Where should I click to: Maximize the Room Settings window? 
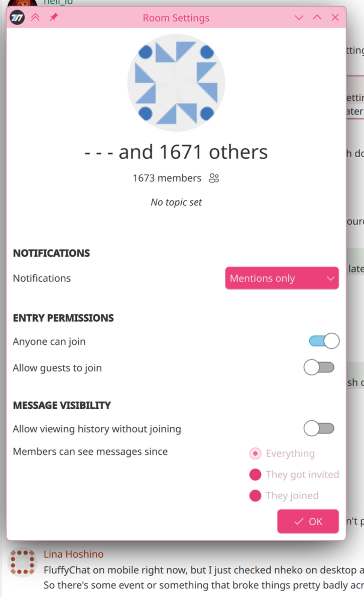point(317,18)
